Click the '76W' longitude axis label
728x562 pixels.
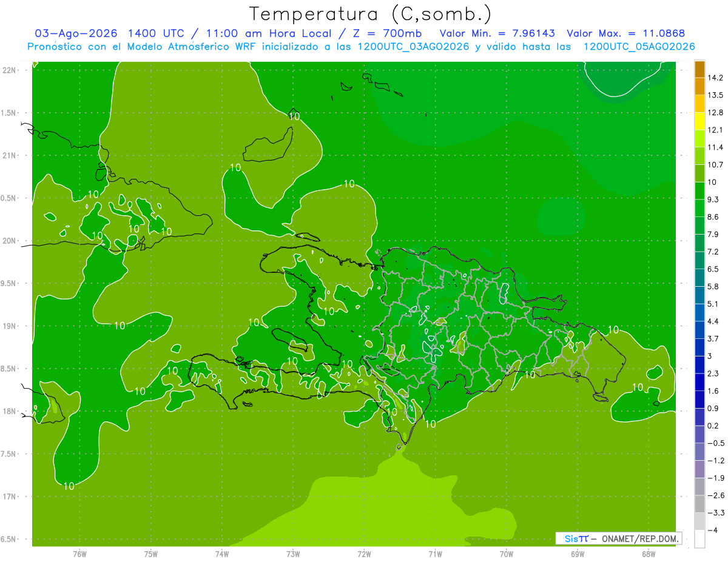click(79, 554)
